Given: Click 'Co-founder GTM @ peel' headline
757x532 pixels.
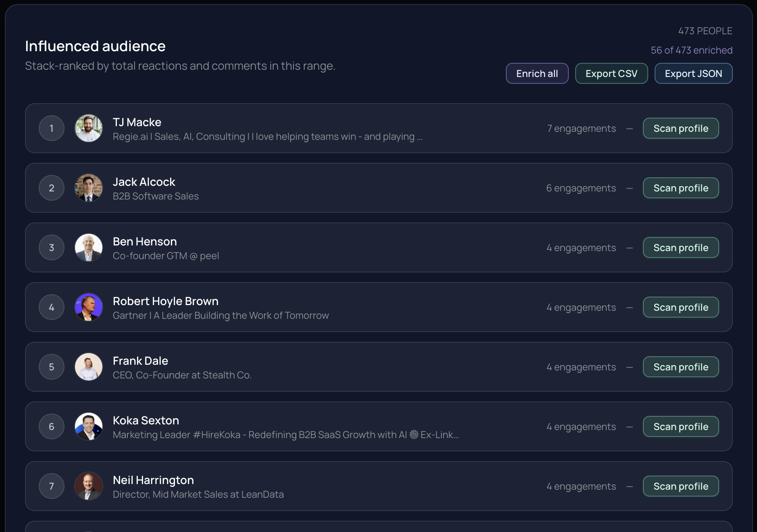Looking at the screenshot, I should (x=166, y=256).
